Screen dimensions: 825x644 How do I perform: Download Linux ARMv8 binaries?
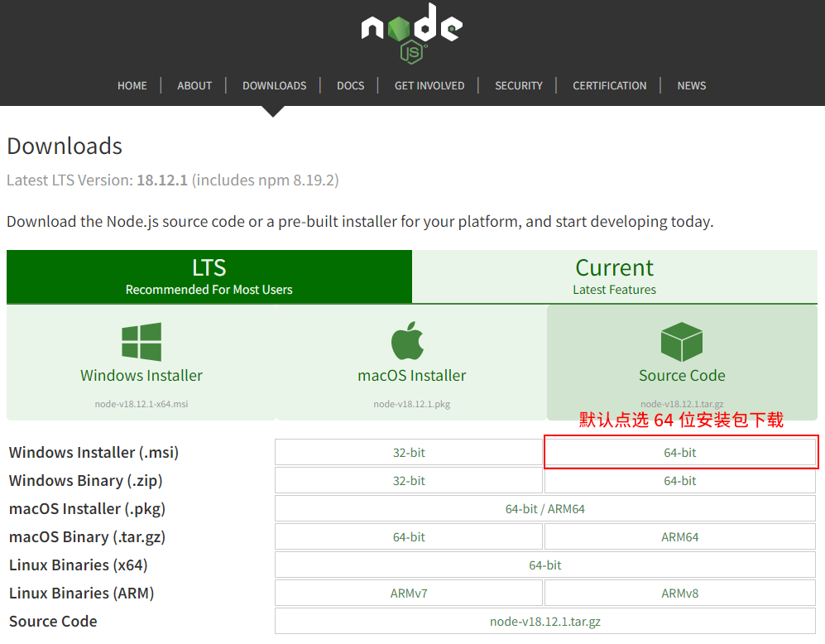click(680, 593)
